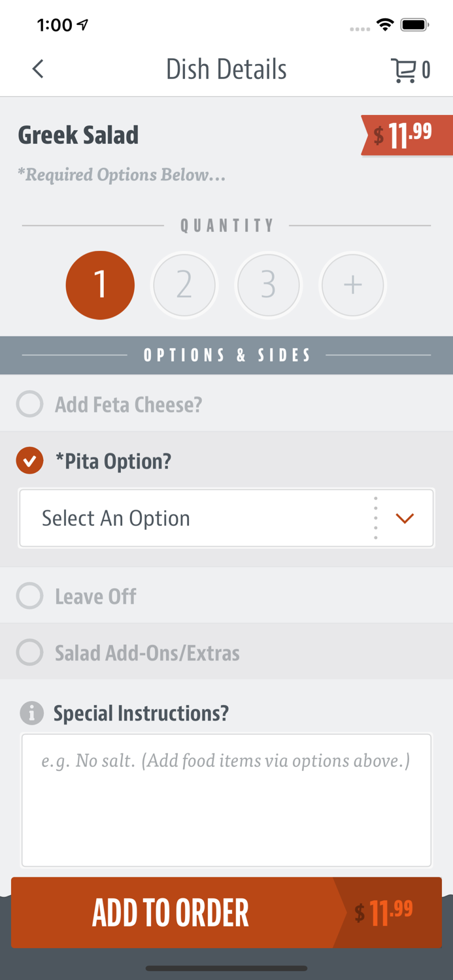Tap the battery indicator icon
The width and height of the screenshot is (453, 980).
tap(414, 25)
